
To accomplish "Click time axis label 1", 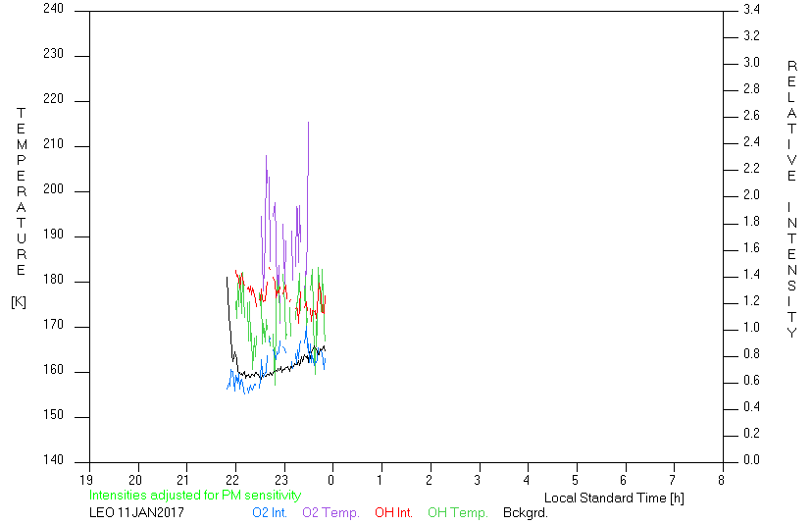I will coord(381,480).
